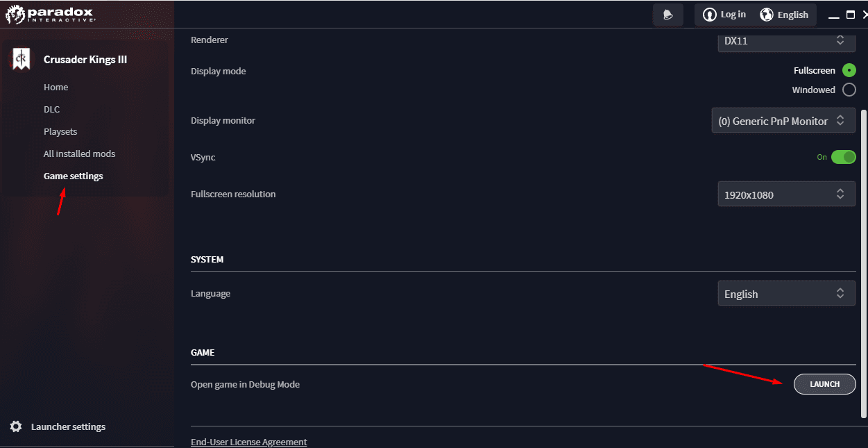Open the Renderer DX11 dropdown
Screen dimensions: 868x448
click(786, 41)
